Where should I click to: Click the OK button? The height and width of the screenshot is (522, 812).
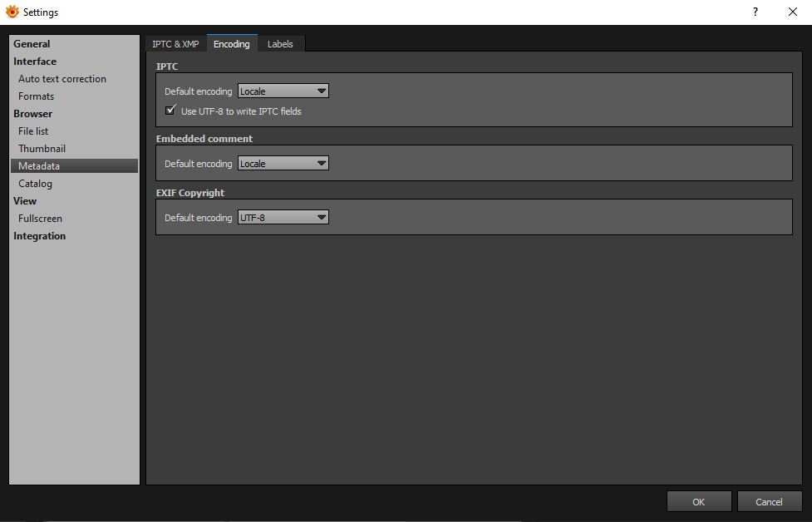tap(699, 501)
